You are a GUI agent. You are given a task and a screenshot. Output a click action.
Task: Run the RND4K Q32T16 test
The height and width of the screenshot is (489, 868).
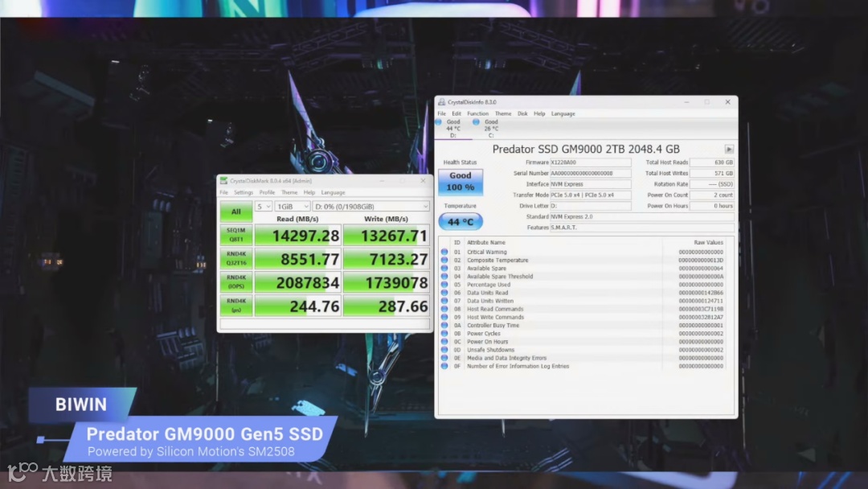(x=235, y=259)
